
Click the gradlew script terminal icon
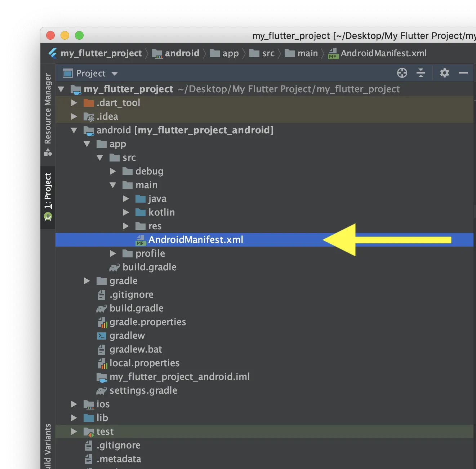[x=102, y=336]
